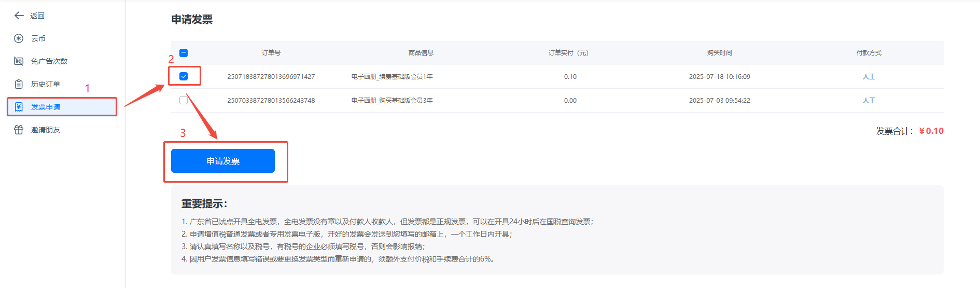Screen dimensions: 980x288
Task: Click the 免广告次数 no-ads icon
Action: point(19,61)
